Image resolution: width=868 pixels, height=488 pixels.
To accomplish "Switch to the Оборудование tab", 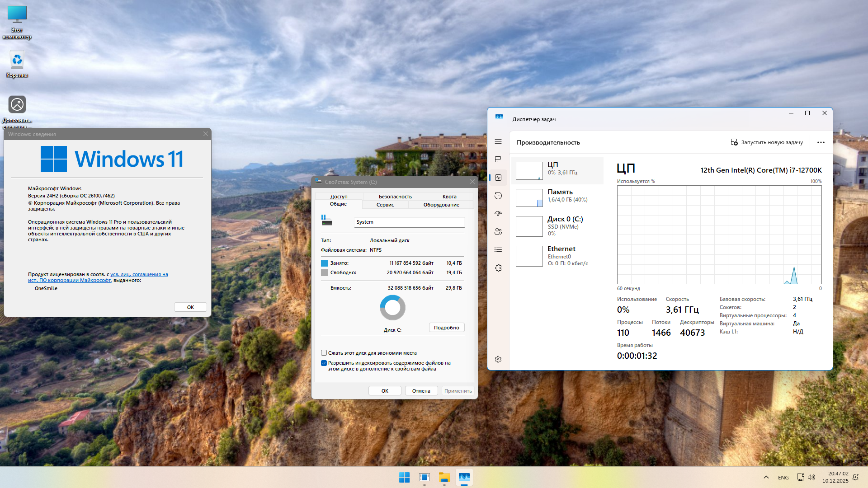I will point(441,205).
